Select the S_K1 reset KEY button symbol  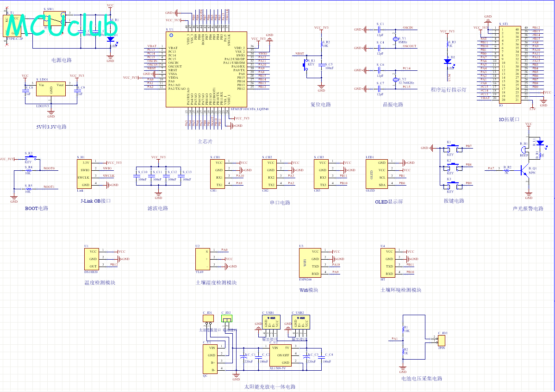tap(305, 65)
